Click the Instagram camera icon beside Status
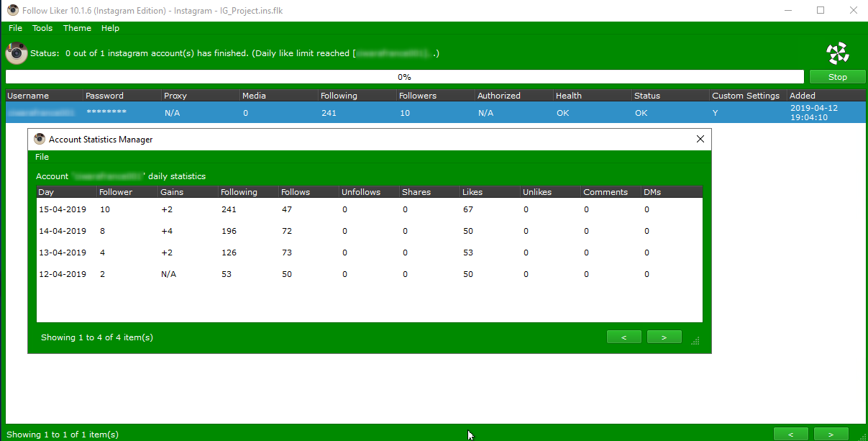The image size is (868, 441). tap(17, 53)
